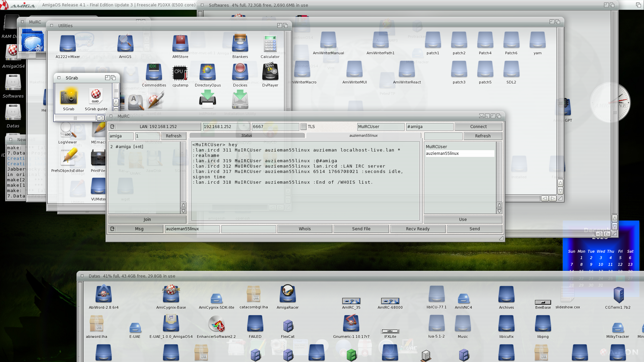
Task: Focus the channel filter field containing amiga
Action: point(121,136)
